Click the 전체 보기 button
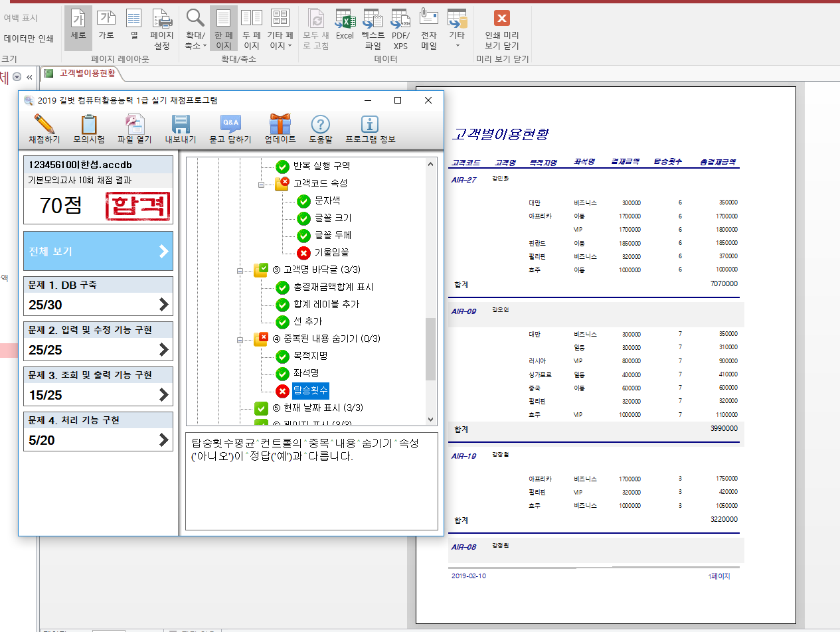The width and height of the screenshot is (840, 632). (x=98, y=252)
